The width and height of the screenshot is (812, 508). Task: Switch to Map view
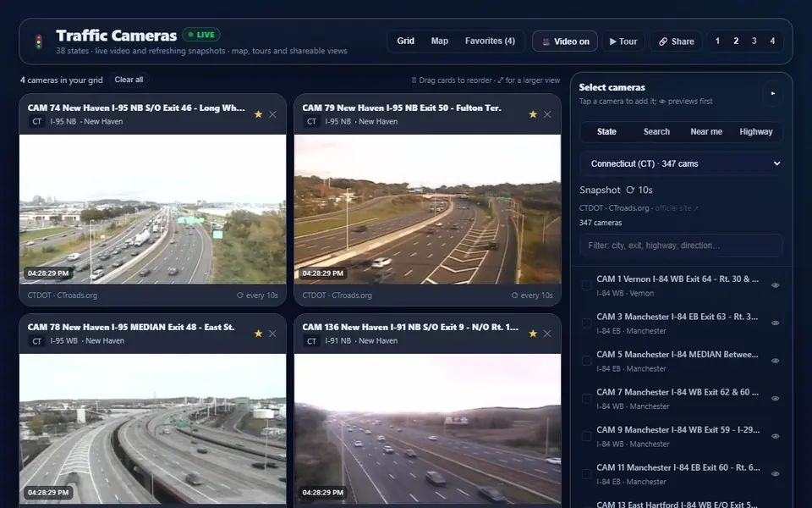pos(440,41)
